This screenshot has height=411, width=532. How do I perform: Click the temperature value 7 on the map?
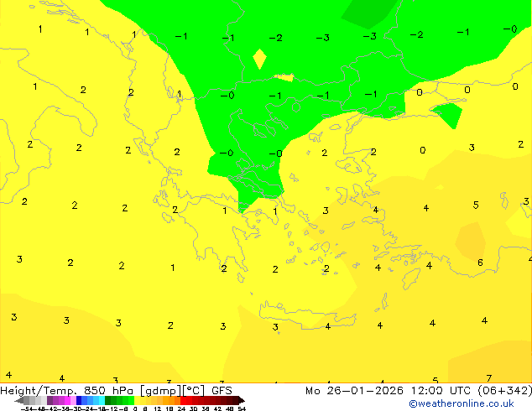[x=488, y=377]
